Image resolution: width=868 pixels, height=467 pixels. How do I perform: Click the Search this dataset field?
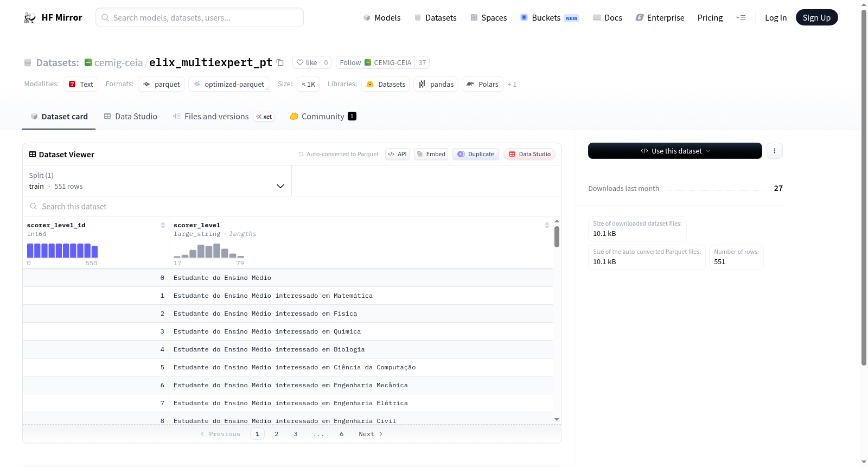tap(292, 207)
